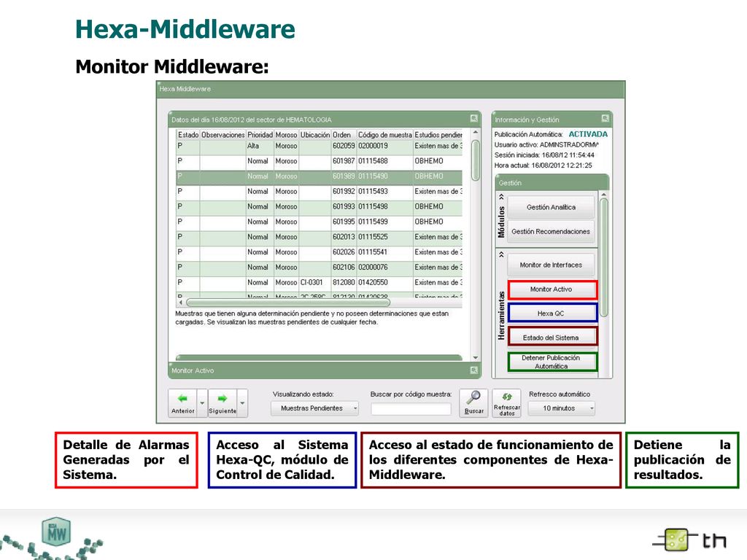Collapse the Herramientas section chevron

[501, 254]
